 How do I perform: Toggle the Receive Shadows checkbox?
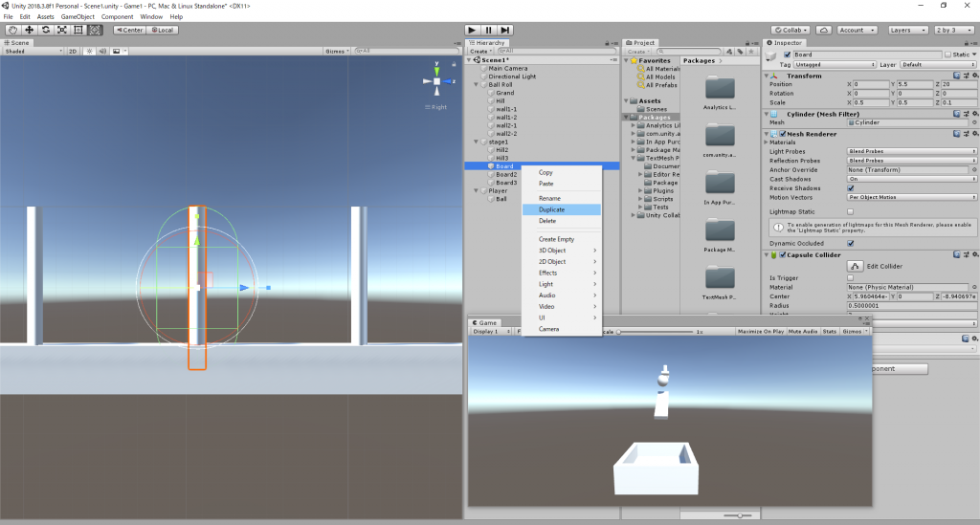coord(850,187)
